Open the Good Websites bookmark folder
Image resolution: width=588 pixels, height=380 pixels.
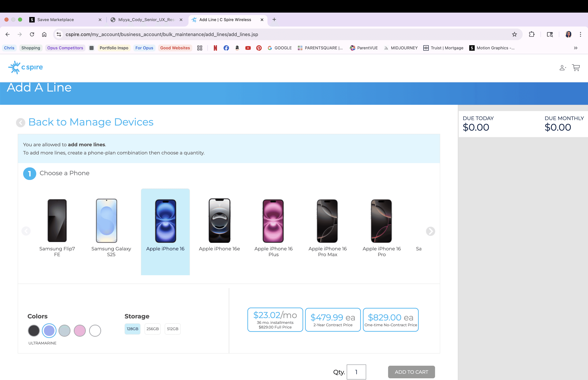[175, 48]
